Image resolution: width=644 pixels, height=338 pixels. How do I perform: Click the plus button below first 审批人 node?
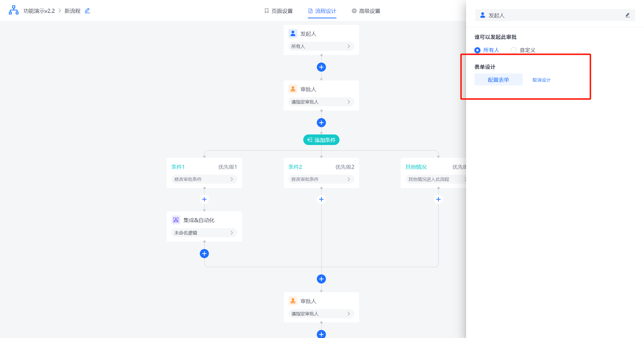point(321,123)
